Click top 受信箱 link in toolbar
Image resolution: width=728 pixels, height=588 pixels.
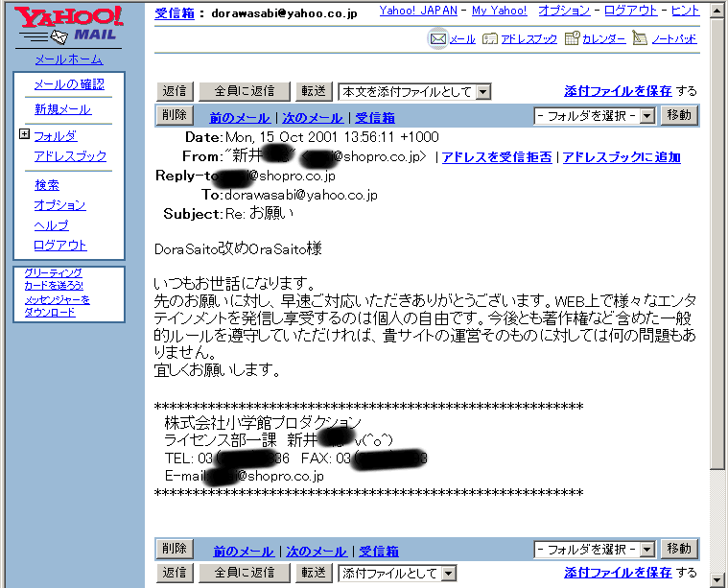[x=375, y=118]
